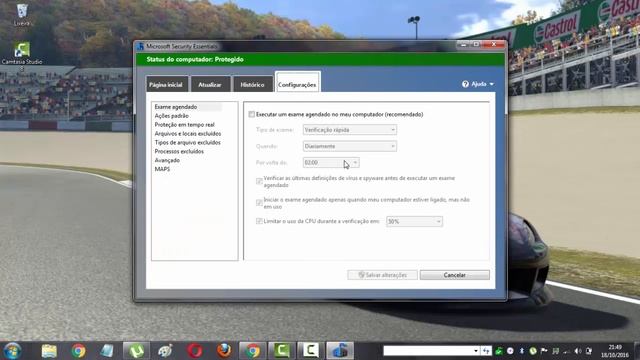Click the taskbar clock showing 21:49
640x360 pixels.
click(615, 351)
